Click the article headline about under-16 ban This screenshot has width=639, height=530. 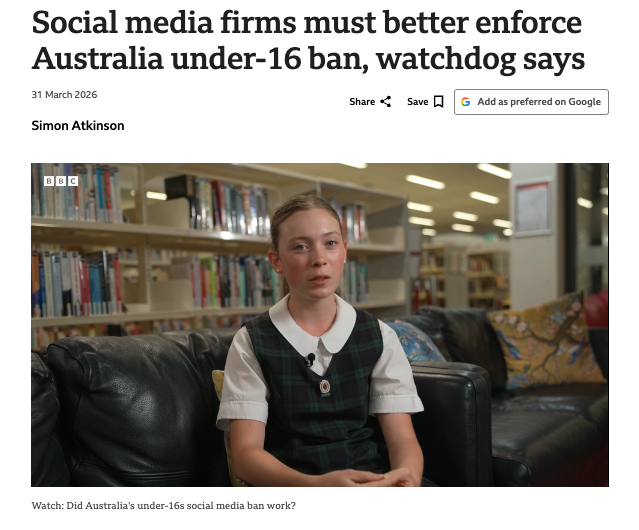point(308,40)
